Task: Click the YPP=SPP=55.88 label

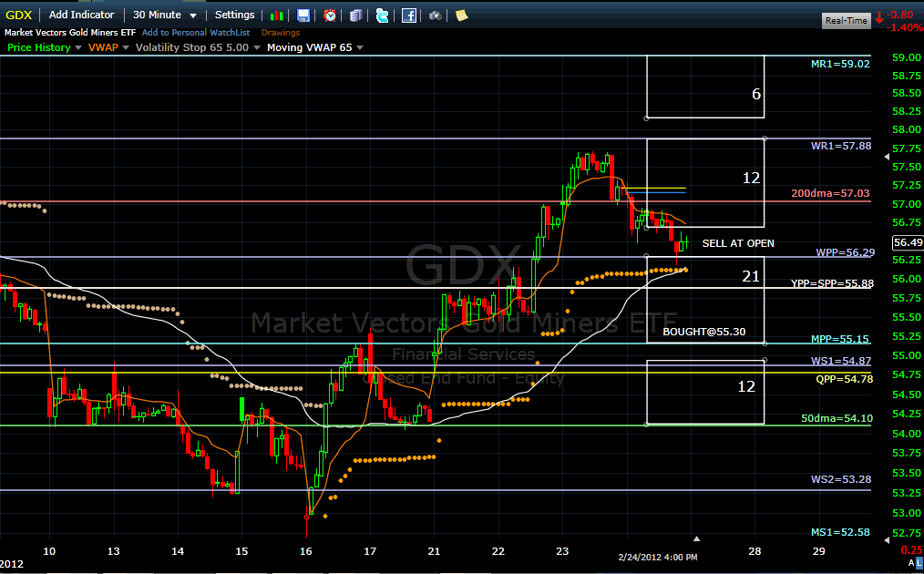Action: click(x=832, y=283)
